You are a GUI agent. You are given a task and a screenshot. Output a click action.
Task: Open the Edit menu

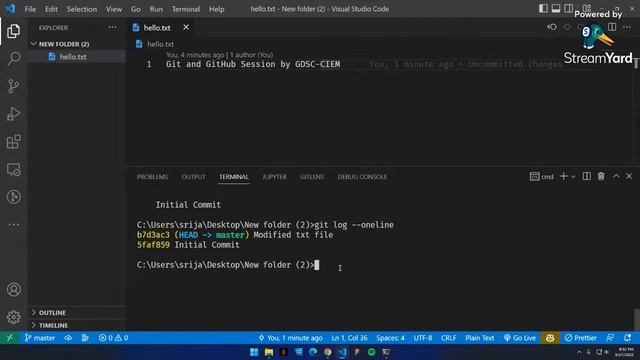[x=51, y=9]
